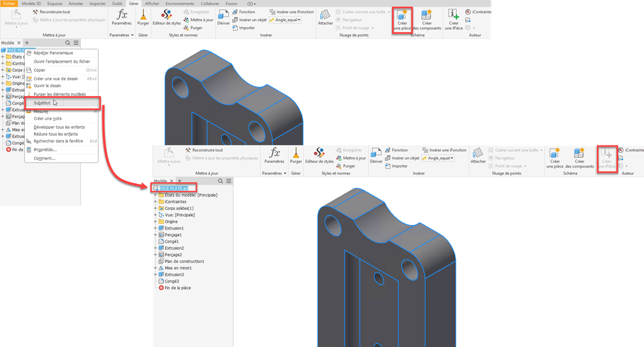Switch to the Modèle 3D ribbon tab
This screenshot has width=644, height=347.
point(31,3)
